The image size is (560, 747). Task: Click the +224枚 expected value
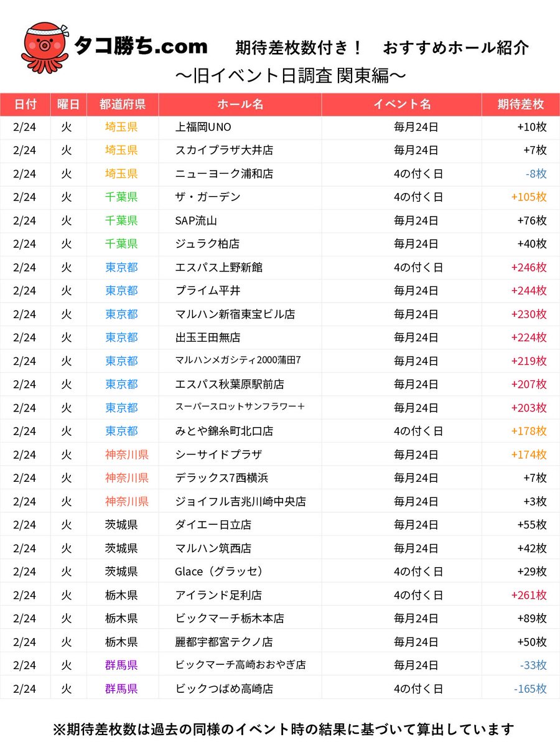click(x=529, y=337)
